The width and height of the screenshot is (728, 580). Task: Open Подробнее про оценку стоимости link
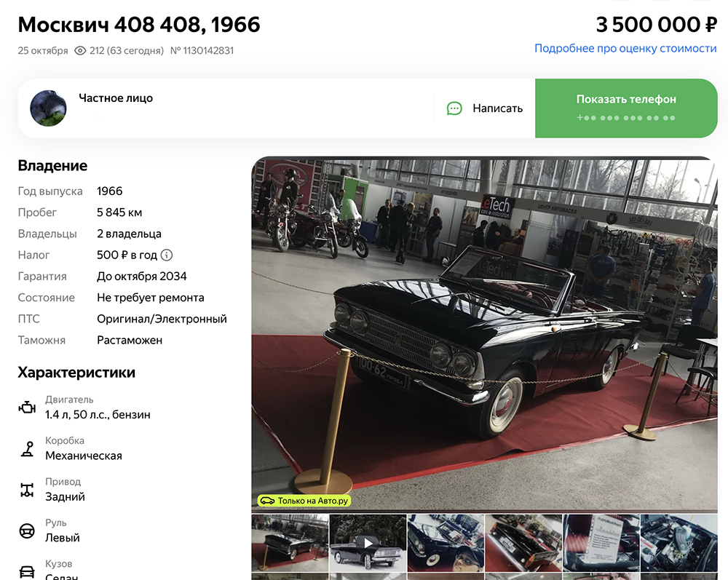tap(625, 48)
